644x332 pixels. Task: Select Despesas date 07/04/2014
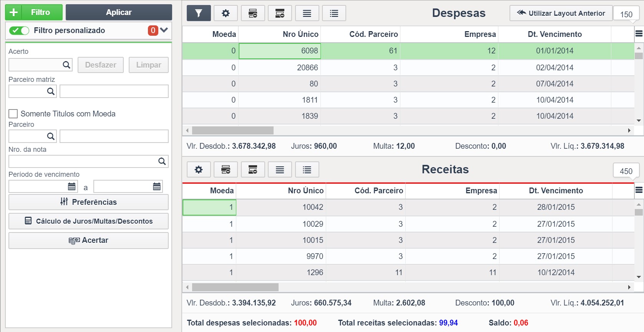pyautogui.click(x=554, y=84)
